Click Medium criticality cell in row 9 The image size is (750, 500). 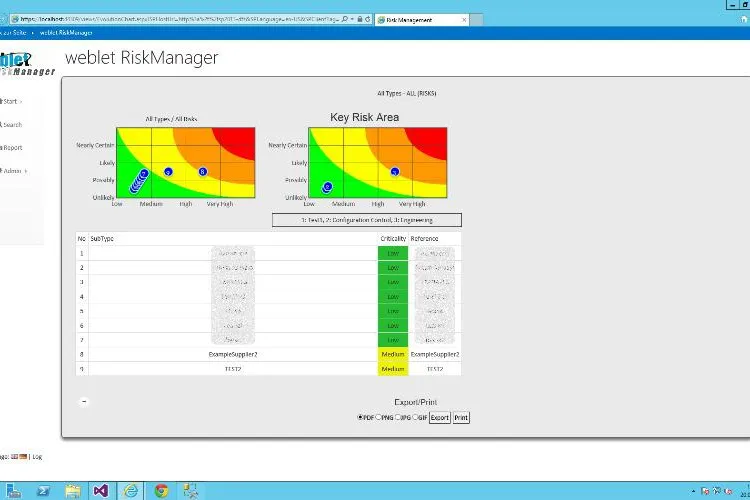[393, 369]
